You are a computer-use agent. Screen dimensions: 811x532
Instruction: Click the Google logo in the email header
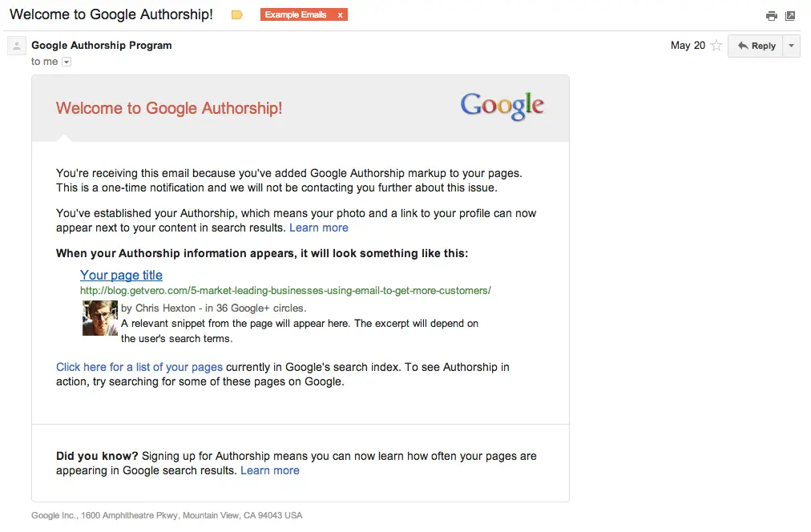[502, 105]
